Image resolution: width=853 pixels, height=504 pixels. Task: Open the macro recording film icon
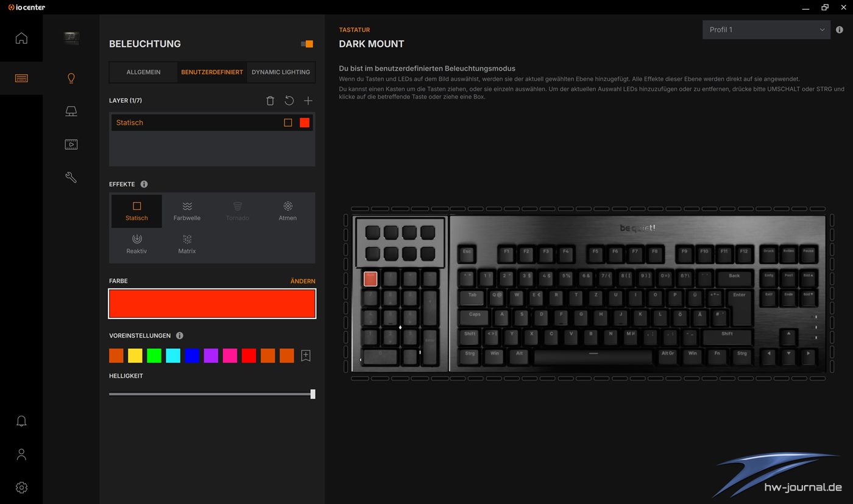click(x=71, y=144)
